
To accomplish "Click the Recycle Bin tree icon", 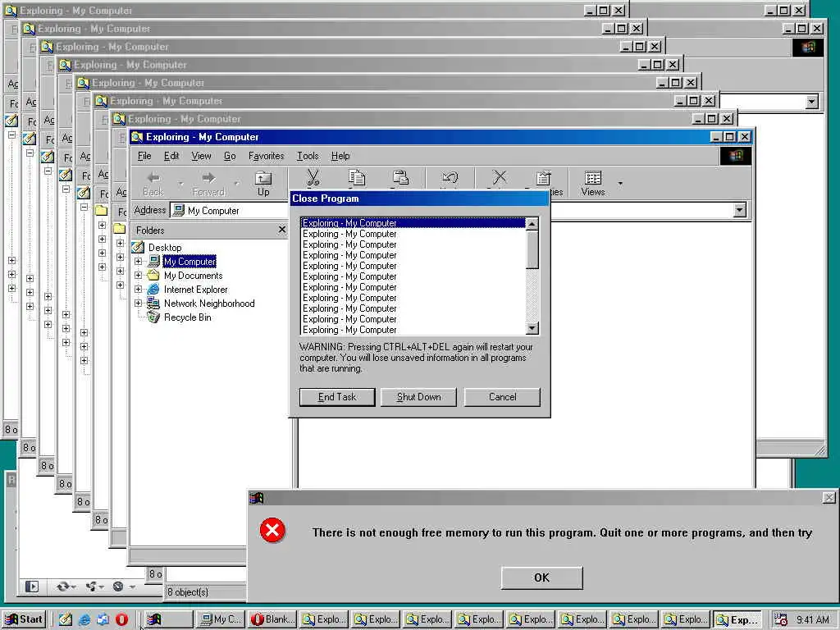I will click(153, 317).
